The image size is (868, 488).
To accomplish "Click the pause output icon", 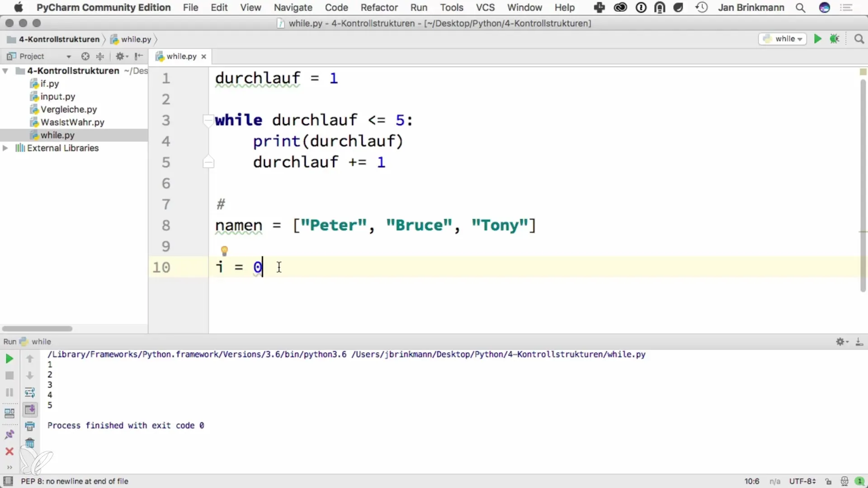I will coord(9,392).
